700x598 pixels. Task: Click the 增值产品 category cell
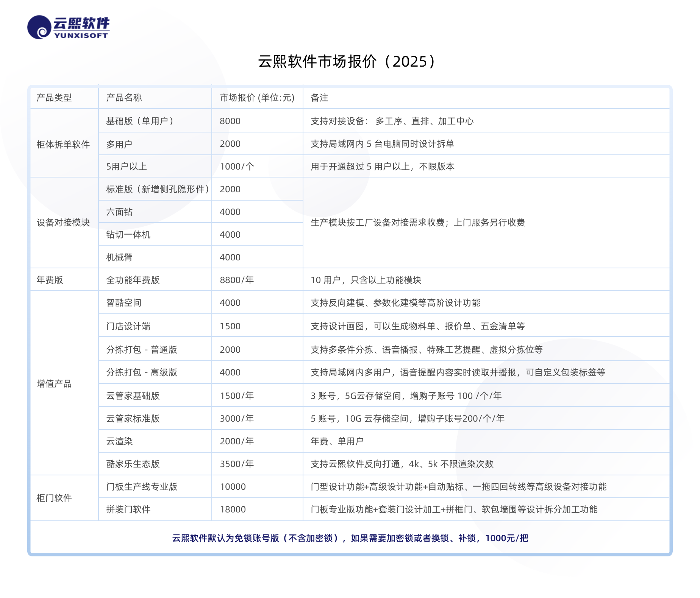[54, 384]
